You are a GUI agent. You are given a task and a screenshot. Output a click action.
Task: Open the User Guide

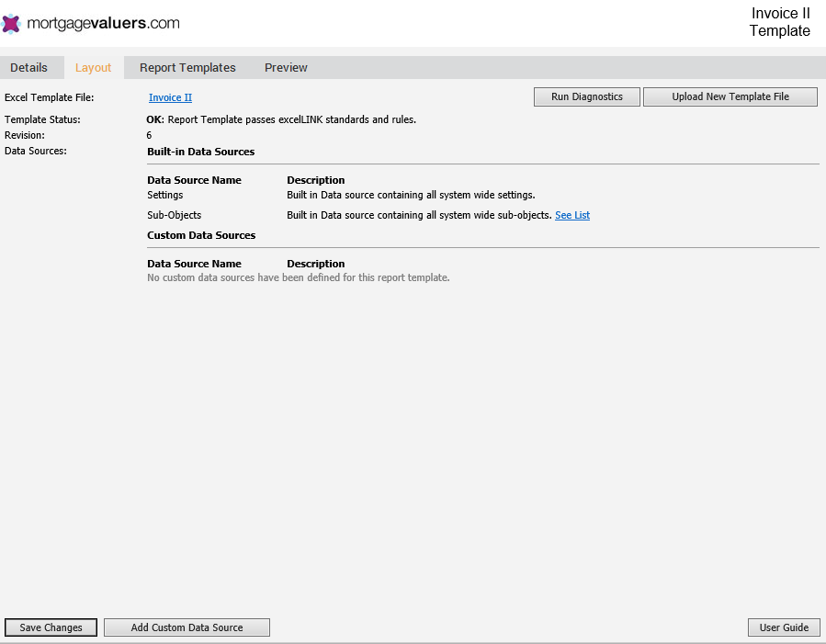pyautogui.click(x=784, y=627)
